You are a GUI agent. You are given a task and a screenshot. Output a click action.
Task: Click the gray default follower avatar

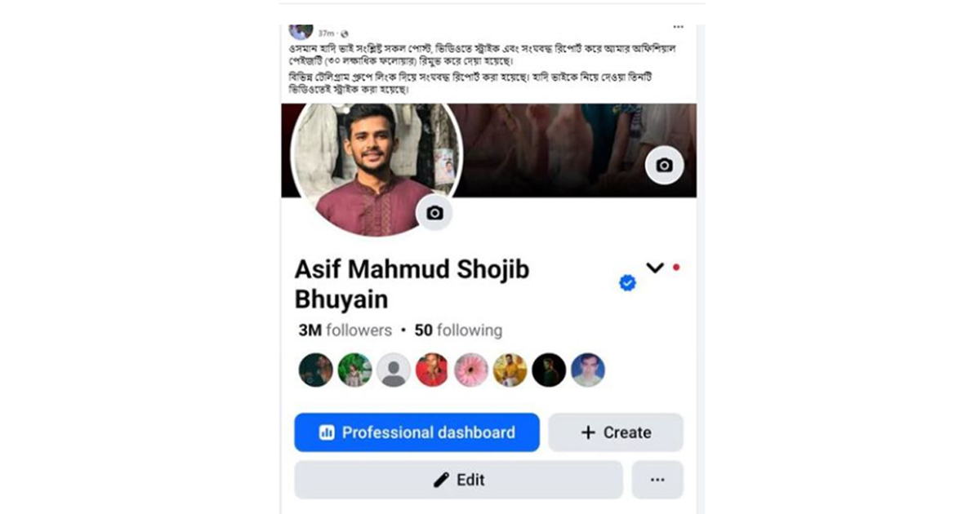pos(394,370)
